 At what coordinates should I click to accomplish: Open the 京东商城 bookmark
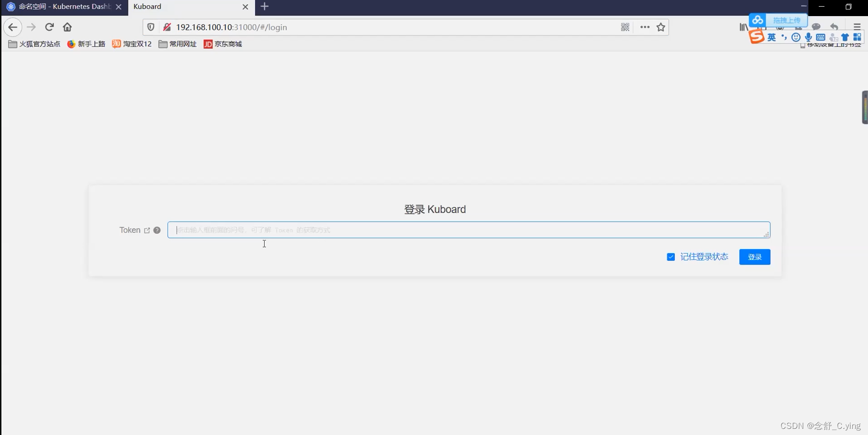222,44
